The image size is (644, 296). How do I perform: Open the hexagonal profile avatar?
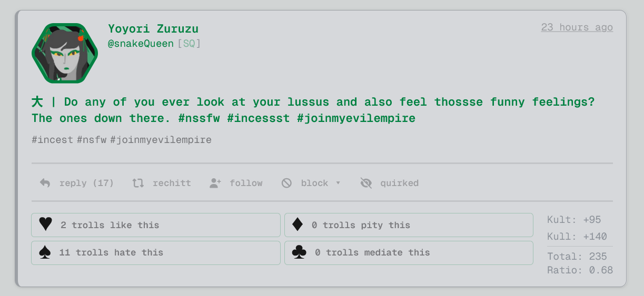click(x=65, y=53)
